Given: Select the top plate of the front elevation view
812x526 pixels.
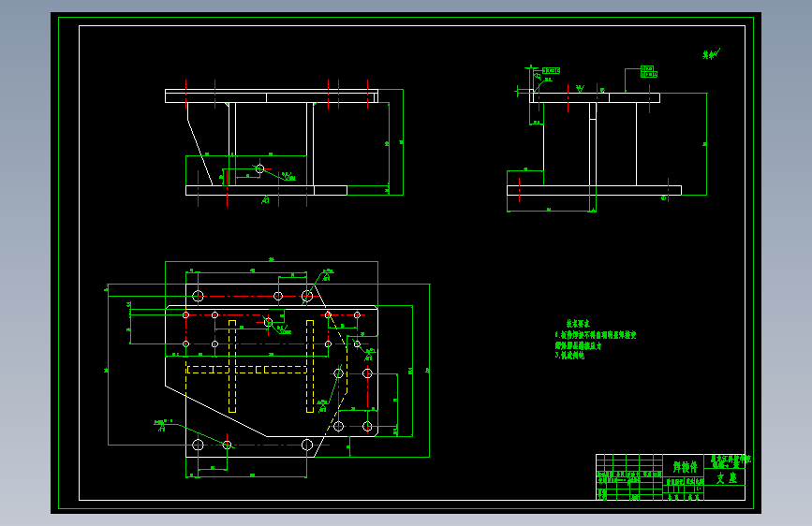Looking at the screenshot, I should point(272,95).
